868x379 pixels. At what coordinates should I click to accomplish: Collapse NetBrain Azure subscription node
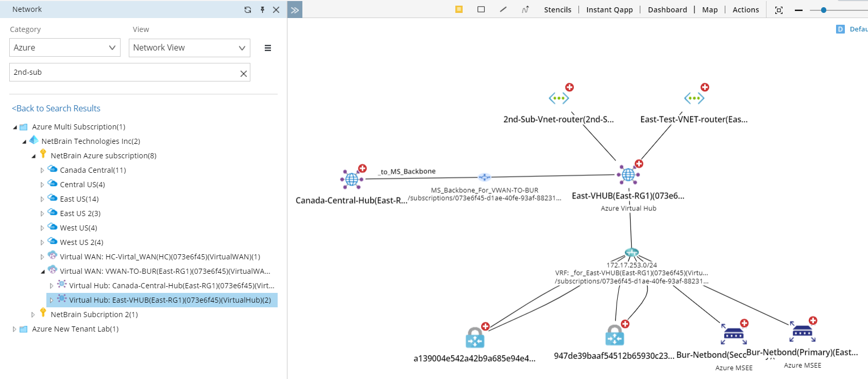33,156
